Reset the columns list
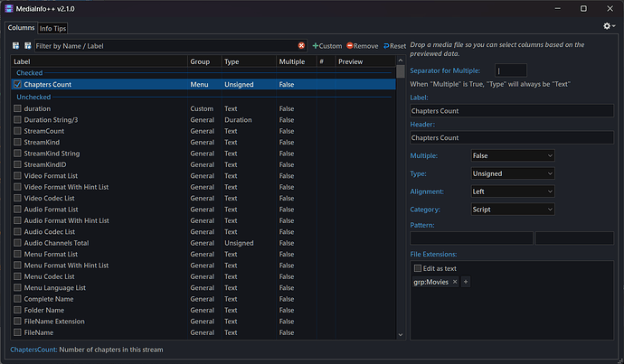Screen dimensions: 624x364 395,45
